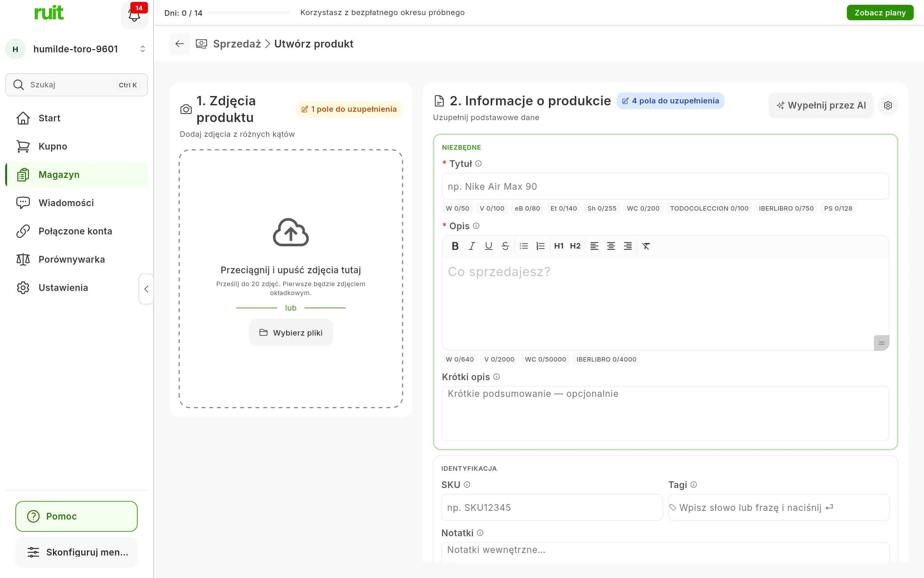The height and width of the screenshot is (578, 924).
Task: Toggle bold formatting in Opis editor
Action: (x=455, y=246)
